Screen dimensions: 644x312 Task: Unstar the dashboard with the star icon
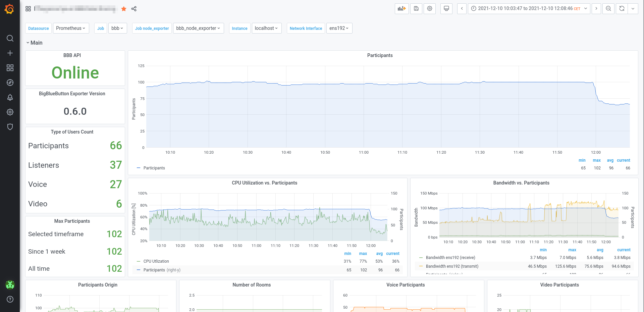click(124, 9)
